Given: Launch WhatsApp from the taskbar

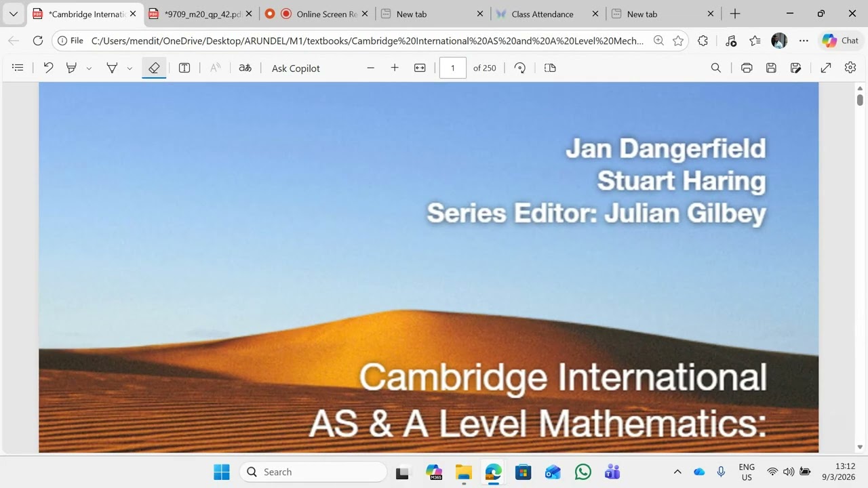Looking at the screenshot, I should [583, 472].
